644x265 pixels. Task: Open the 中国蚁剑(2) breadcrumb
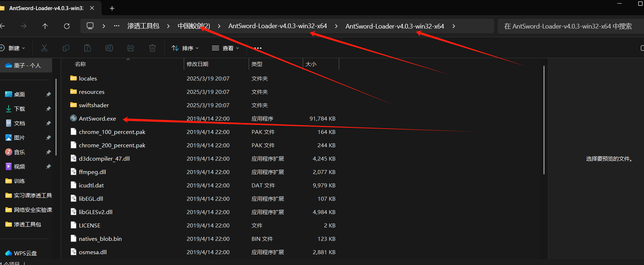point(194,26)
